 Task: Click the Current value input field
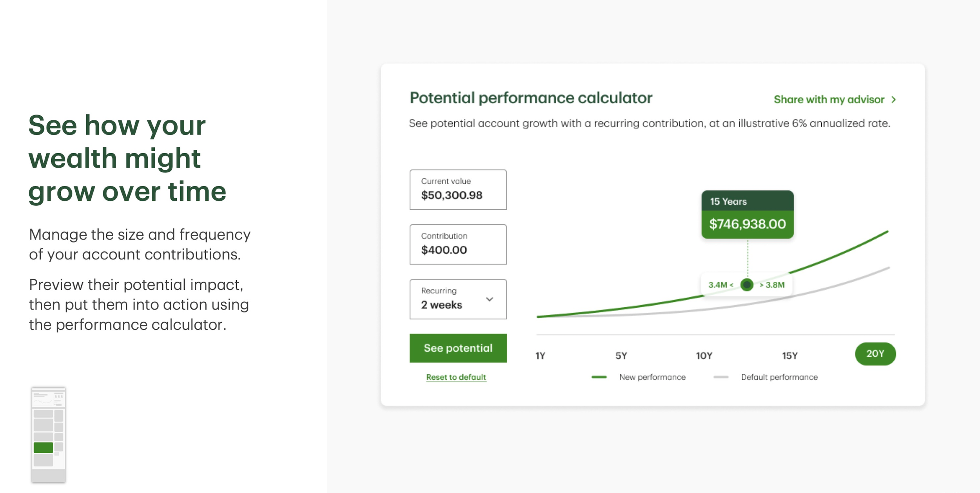tap(458, 190)
